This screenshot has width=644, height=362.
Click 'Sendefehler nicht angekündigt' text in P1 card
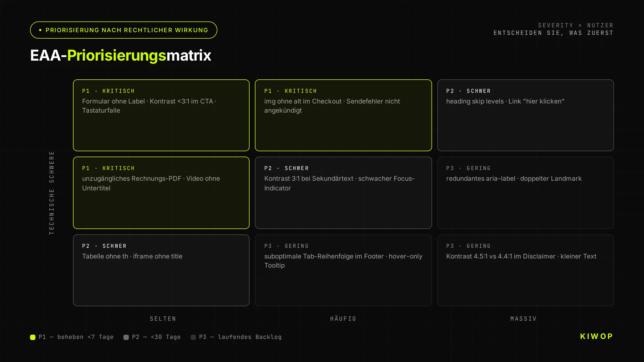coord(332,106)
